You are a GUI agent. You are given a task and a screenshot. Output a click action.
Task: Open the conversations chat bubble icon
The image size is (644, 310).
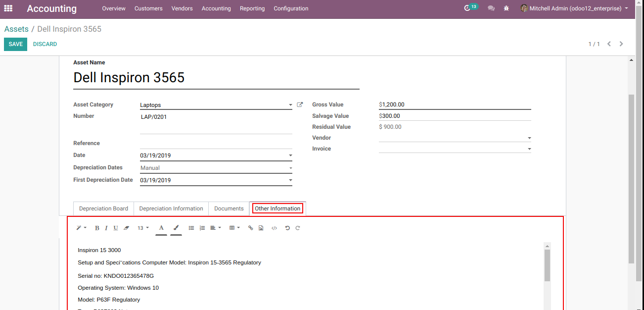tap(491, 8)
